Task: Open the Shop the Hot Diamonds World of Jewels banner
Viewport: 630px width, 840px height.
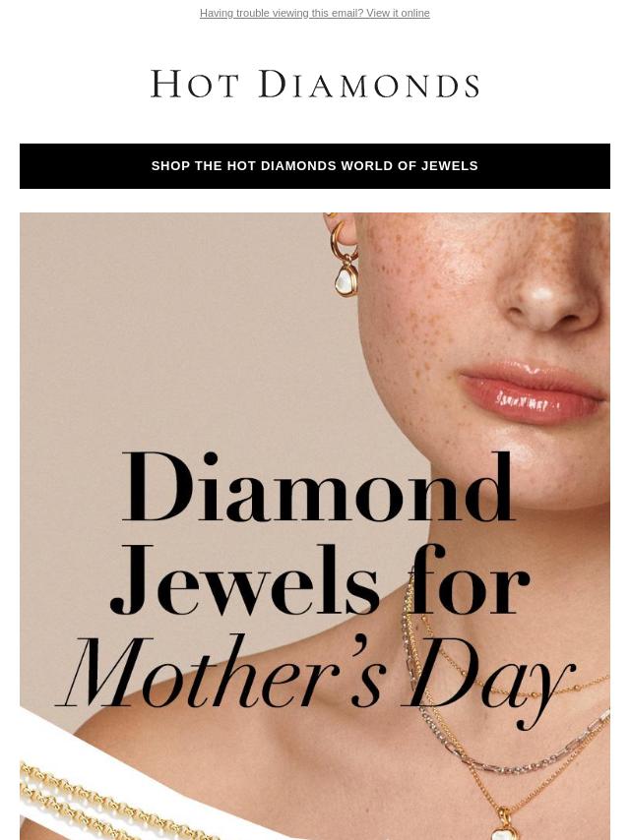Action: click(x=315, y=166)
